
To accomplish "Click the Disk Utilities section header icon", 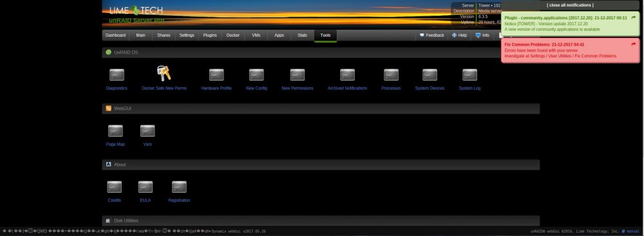I will click(x=108, y=221).
